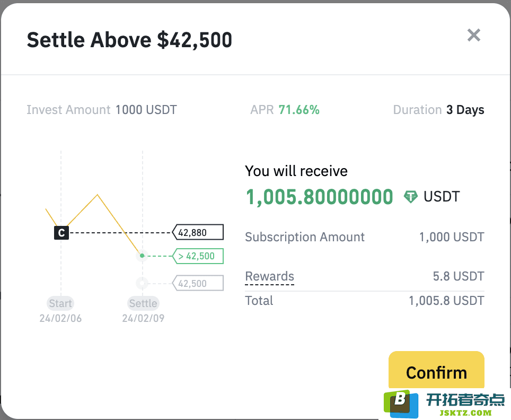The height and width of the screenshot is (420, 511).
Task: Click the 3 Days duration value
Action: point(465,110)
